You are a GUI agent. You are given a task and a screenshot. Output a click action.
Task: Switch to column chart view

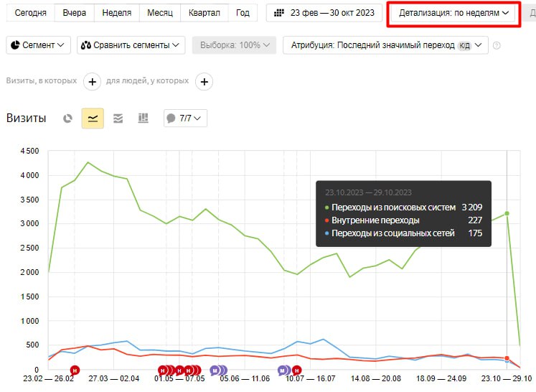coord(143,118)
